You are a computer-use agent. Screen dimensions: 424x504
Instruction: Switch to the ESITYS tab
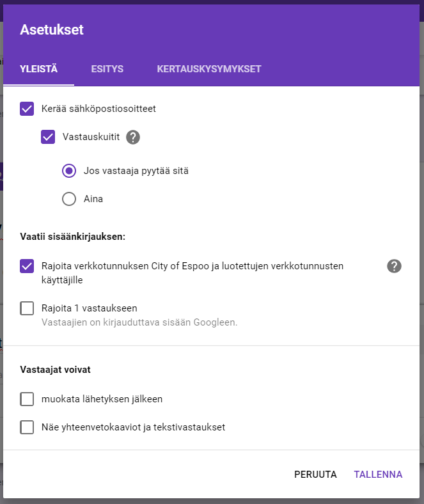coord(107,69)
